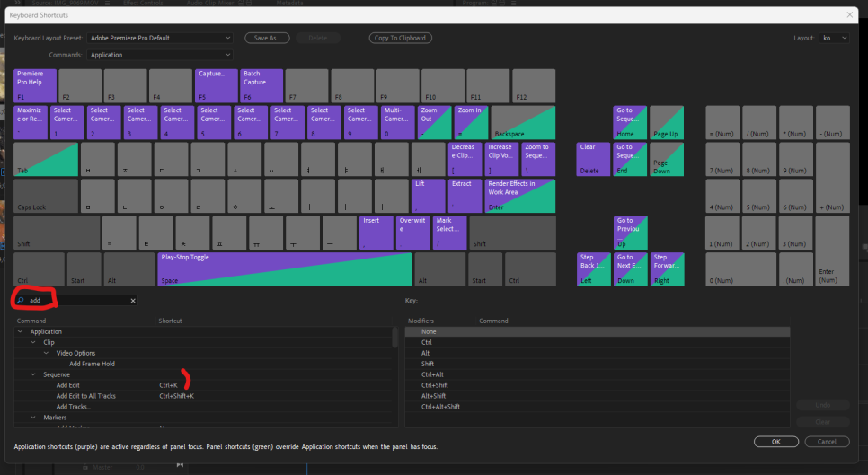The height and width of the screenshot is (475, 868).
Task: Click the OK button
Action: tap(776, 441)
